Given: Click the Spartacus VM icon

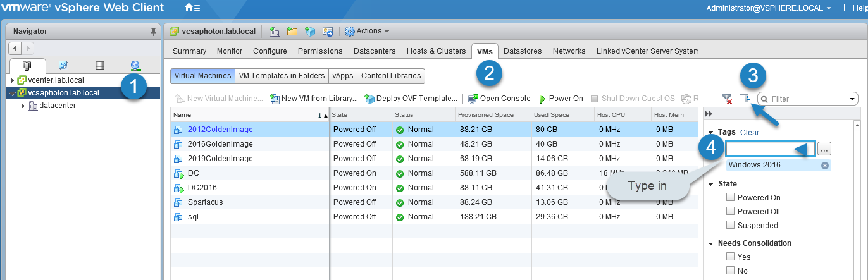Looking at the screenshot, I should pos(178,202).
